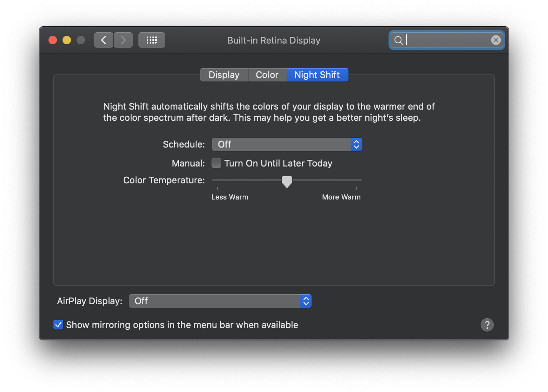Screen dimensions: 548x392
Task: Go back with the left chevron button
Action: coord(104,40)
